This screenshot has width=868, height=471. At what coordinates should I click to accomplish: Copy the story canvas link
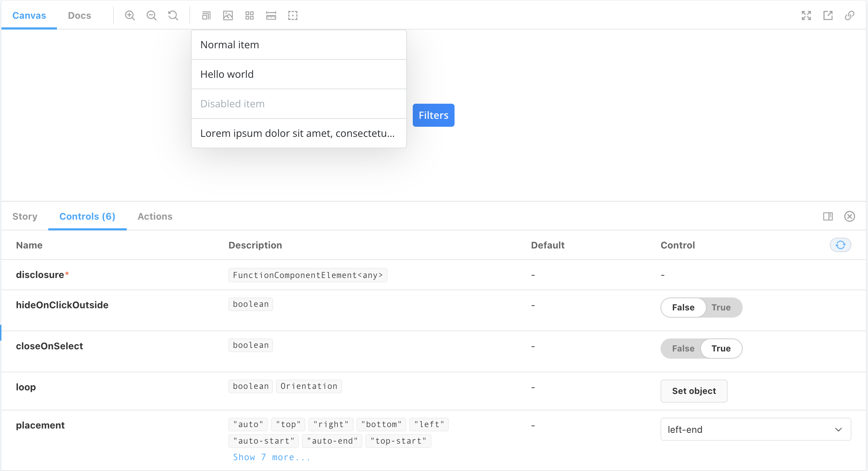coord(850,15)
